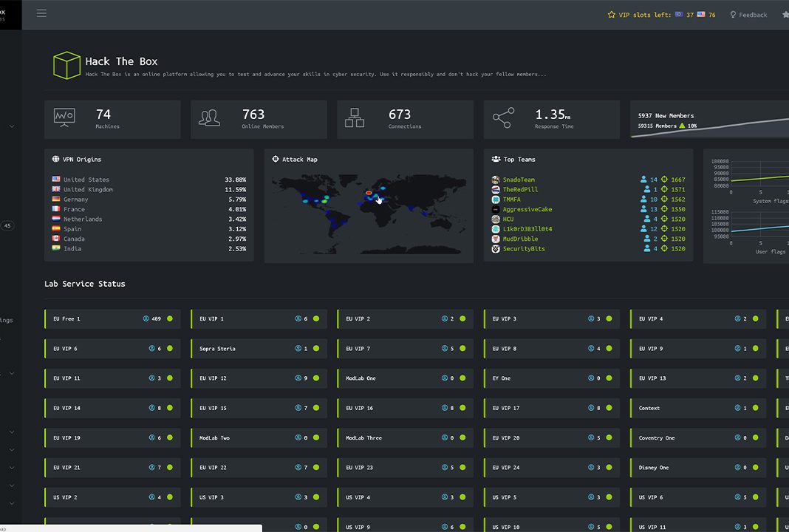
Task: Open the Feedback link
Action: click(748, 15)
